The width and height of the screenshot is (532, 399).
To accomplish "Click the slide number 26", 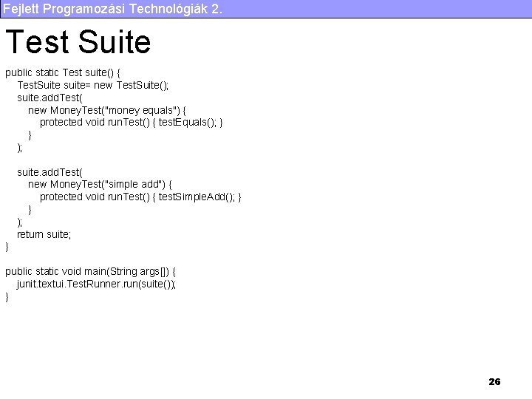I will (494, 382).
